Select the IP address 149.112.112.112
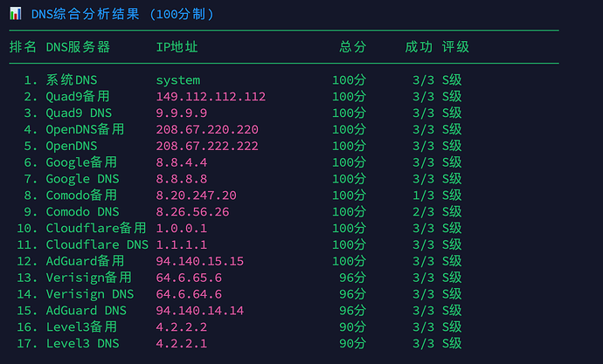This screenshot has height=364, width=603. [x=211, y=96]
